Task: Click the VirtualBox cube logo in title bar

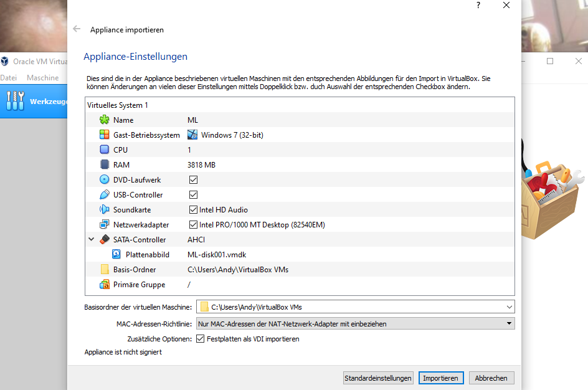Action: [x=4, y=61]
